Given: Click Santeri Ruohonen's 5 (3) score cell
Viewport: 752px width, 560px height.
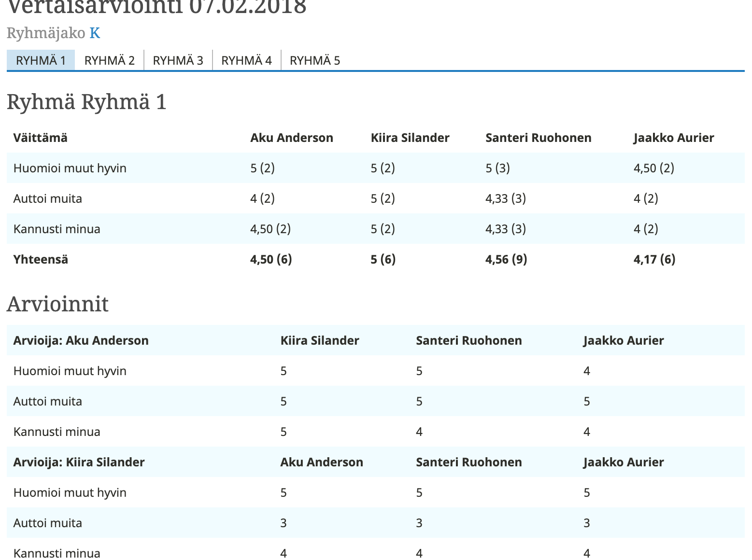Looking at the screenshot, I should 497,168.
